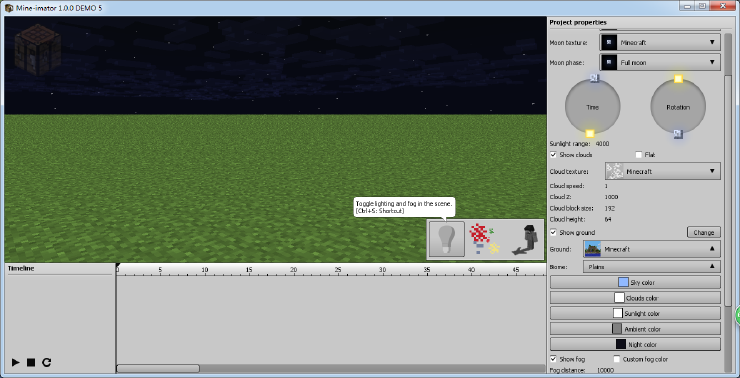Expand the Biome Plains dropdown
The image size is (740, 378).
(652, 267)
